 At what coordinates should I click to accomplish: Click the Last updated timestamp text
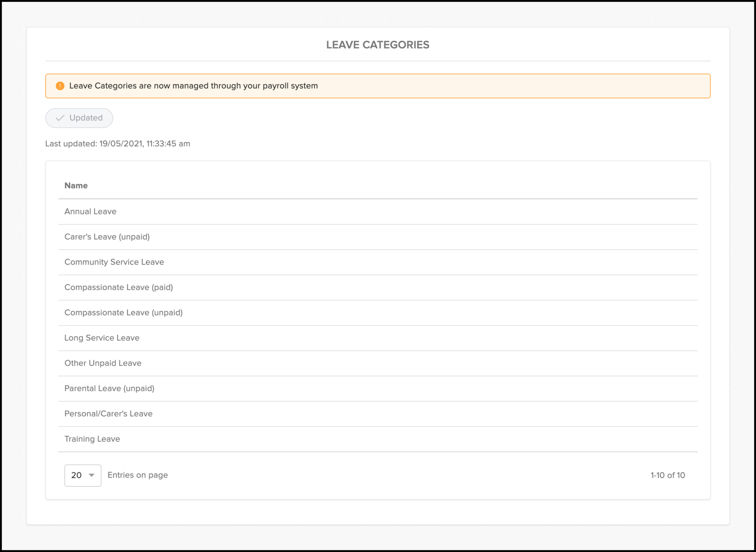coord(118,144)
